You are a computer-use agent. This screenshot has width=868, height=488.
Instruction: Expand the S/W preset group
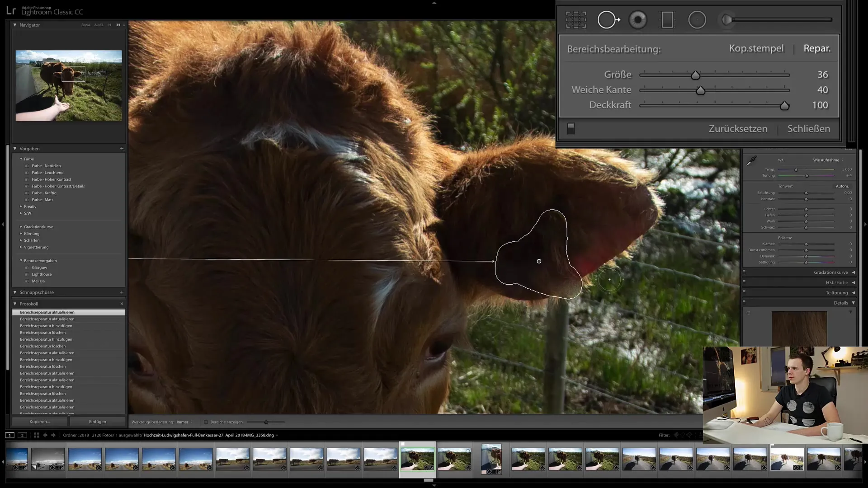(21, 213)
